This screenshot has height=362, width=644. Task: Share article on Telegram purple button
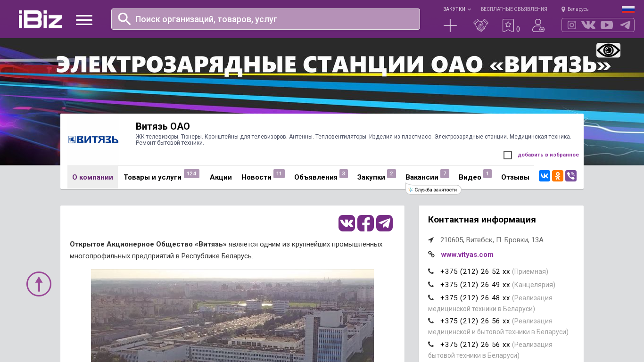(x=384, y=223)
